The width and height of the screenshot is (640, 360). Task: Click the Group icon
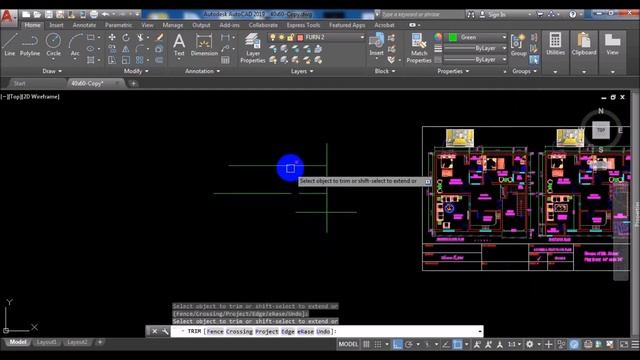(518, 44)
